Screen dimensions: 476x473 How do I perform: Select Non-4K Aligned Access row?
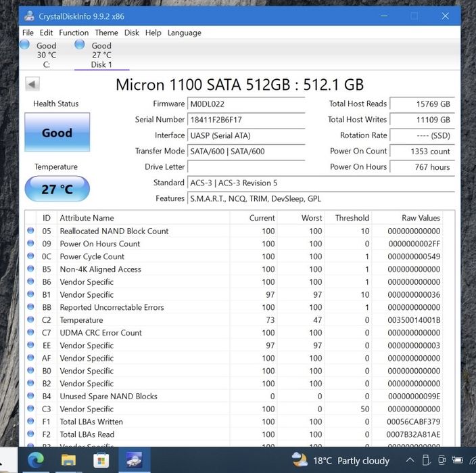tap(234, 269)
